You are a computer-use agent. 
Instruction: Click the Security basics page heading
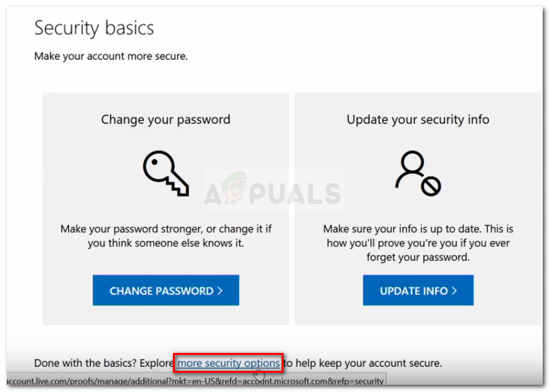click(94, 28)
